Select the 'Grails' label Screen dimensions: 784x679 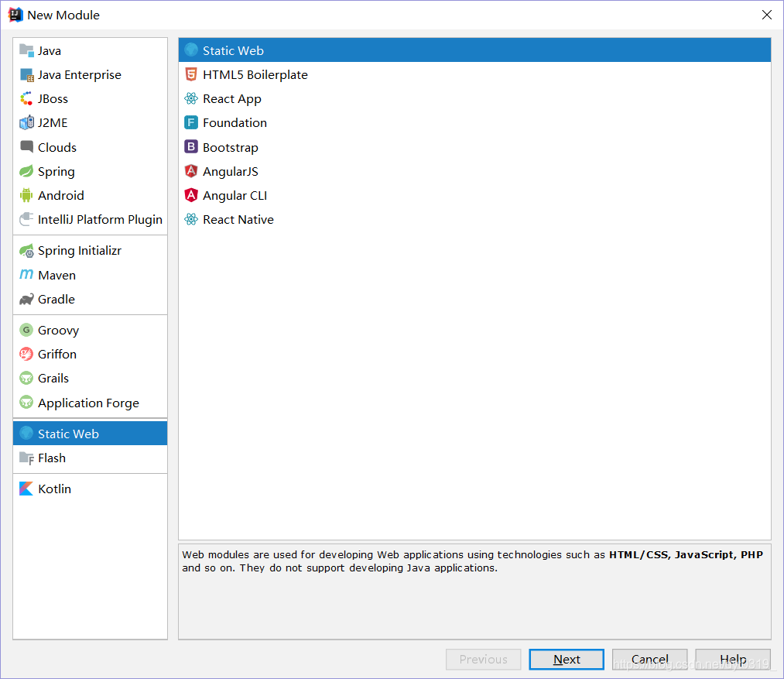click(53, 379)
